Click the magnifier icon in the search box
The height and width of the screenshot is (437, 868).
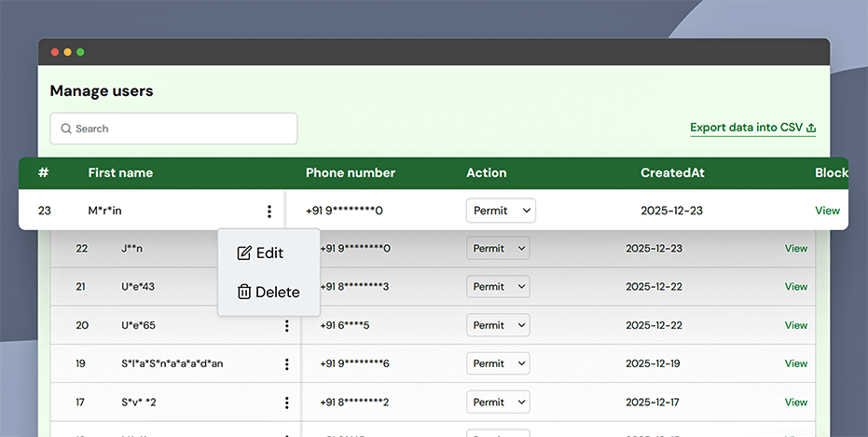point(66,129)
